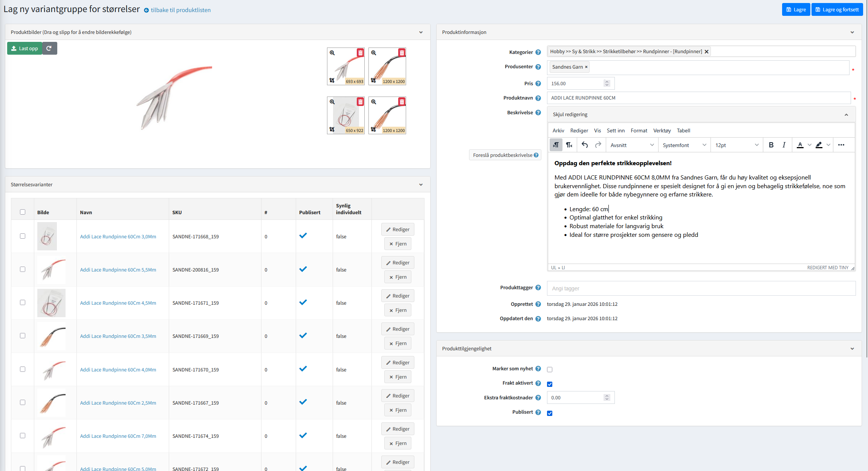Click the refresh images icon button
Screen dimensions: 868x471
tap(49, 48)
